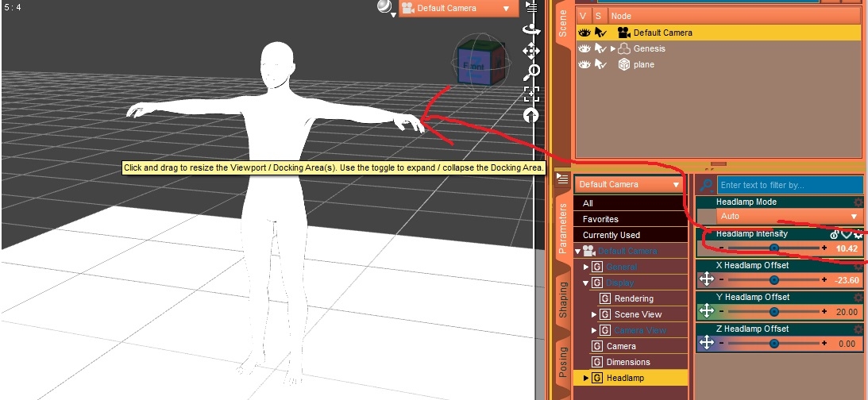Click Headlamp Intensity settings gear icon
This screenshot has width=868, height=400.
point(858,234)
